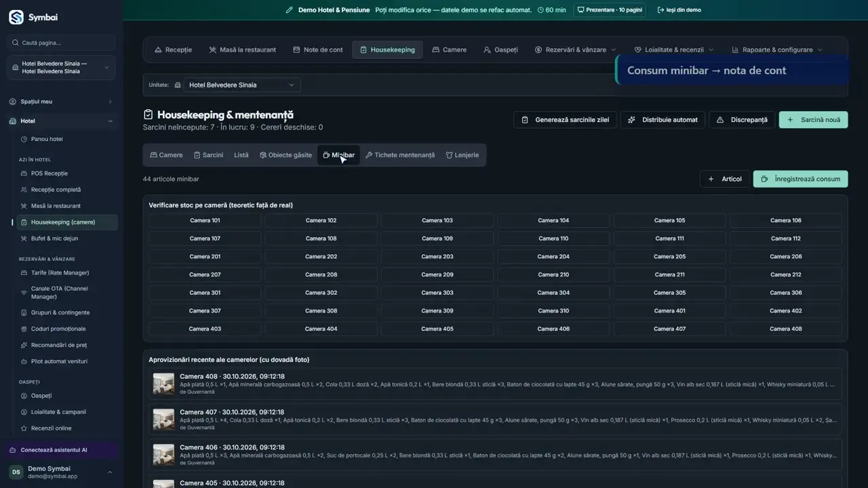Switch to the Camere main tab

tap(449, 50)
